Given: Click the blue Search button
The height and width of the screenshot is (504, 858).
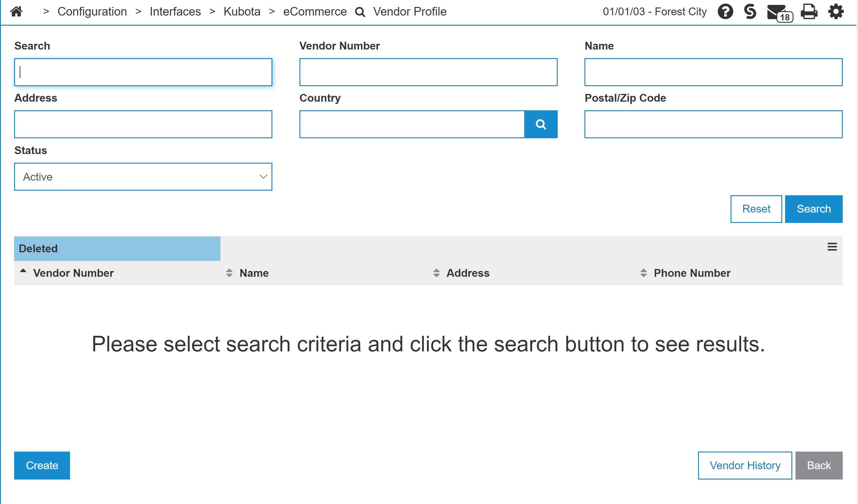Looking at the screenshot, I should coord(814,209).
